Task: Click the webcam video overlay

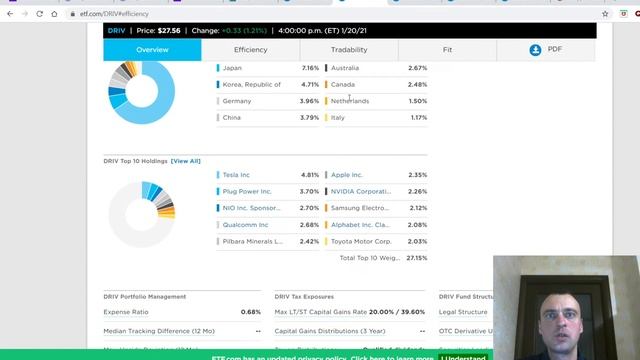Action: click(567, 308)
